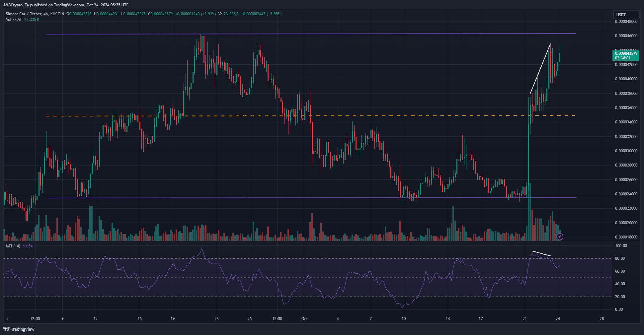The image size is (644, 335).
Task: Click the 19 date label on time axis
Action: [173, 319]
